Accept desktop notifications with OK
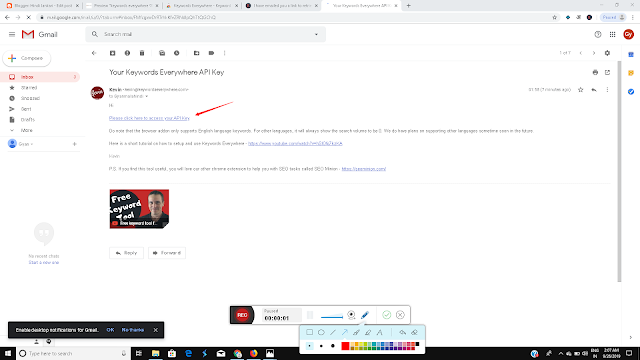Image resolution: width=640 pixels, height=360 pixels. 110,330
